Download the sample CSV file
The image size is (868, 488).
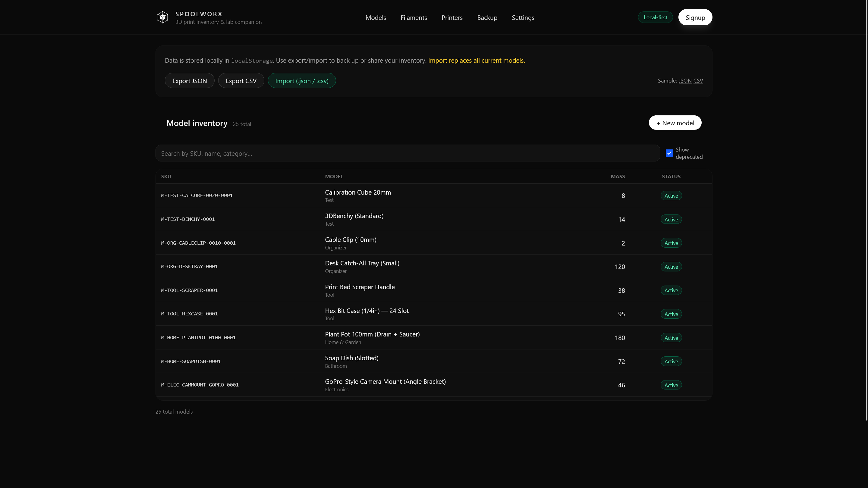click(x=698, y=80)
